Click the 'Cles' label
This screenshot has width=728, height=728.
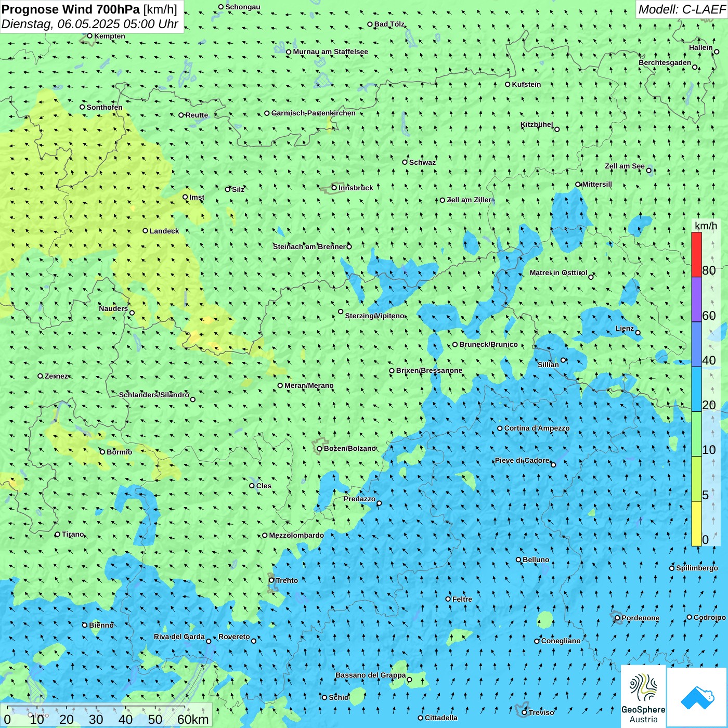(x=264, y=486)
